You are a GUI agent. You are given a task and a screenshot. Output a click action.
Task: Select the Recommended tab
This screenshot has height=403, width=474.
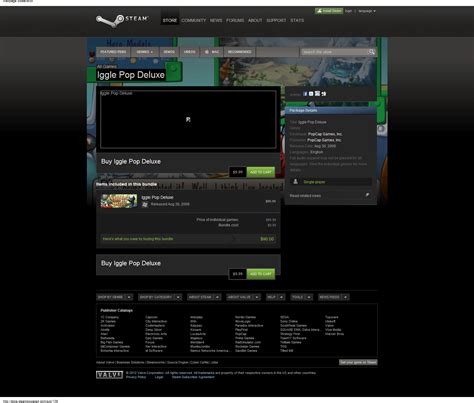(239, 52)
